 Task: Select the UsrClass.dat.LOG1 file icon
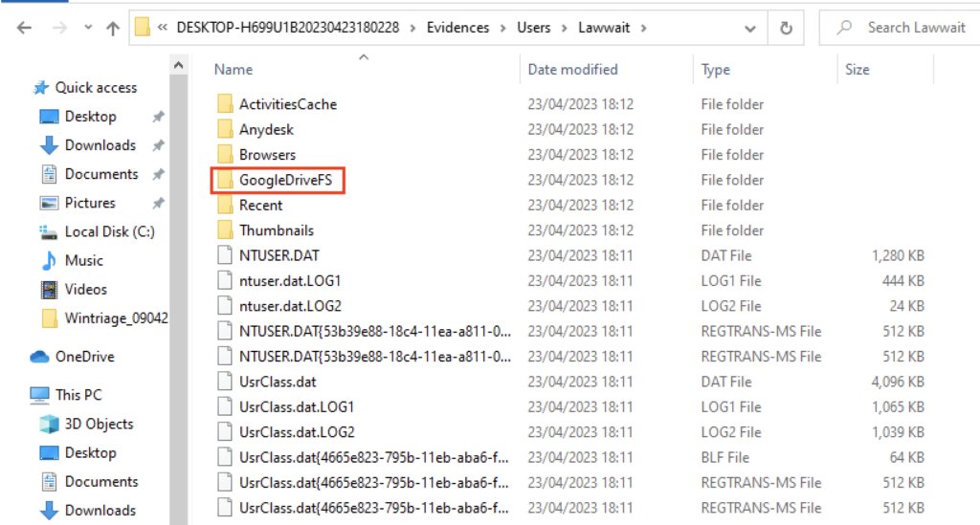pyautogui.click(x=225, y=406)
